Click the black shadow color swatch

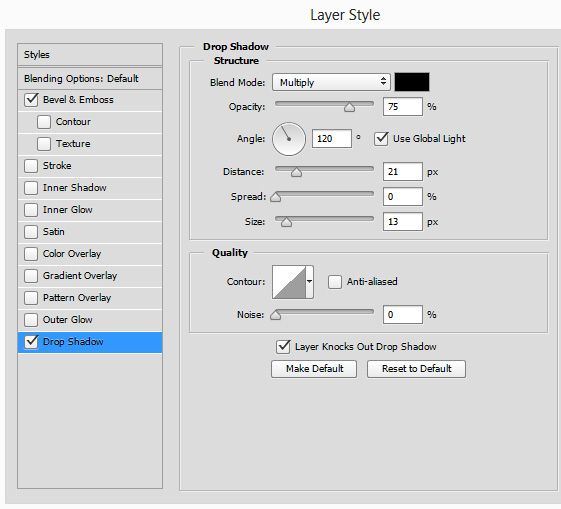[x=412, y=82]
